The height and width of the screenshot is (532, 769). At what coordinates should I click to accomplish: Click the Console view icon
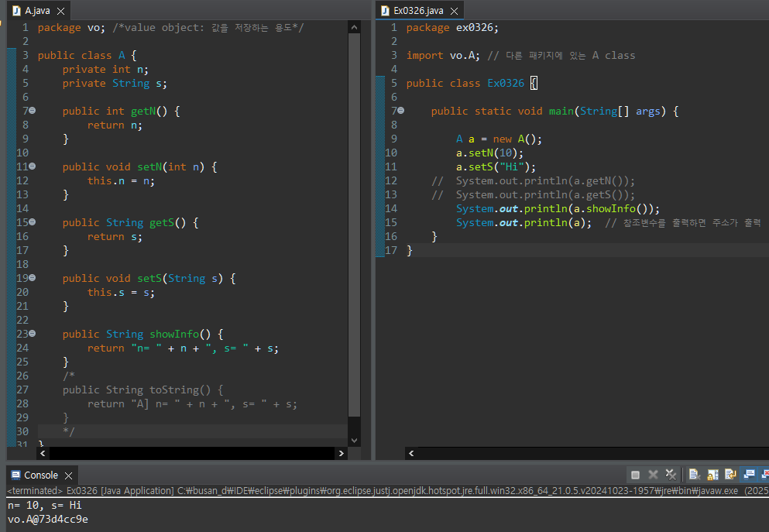(x=15, y=475)
